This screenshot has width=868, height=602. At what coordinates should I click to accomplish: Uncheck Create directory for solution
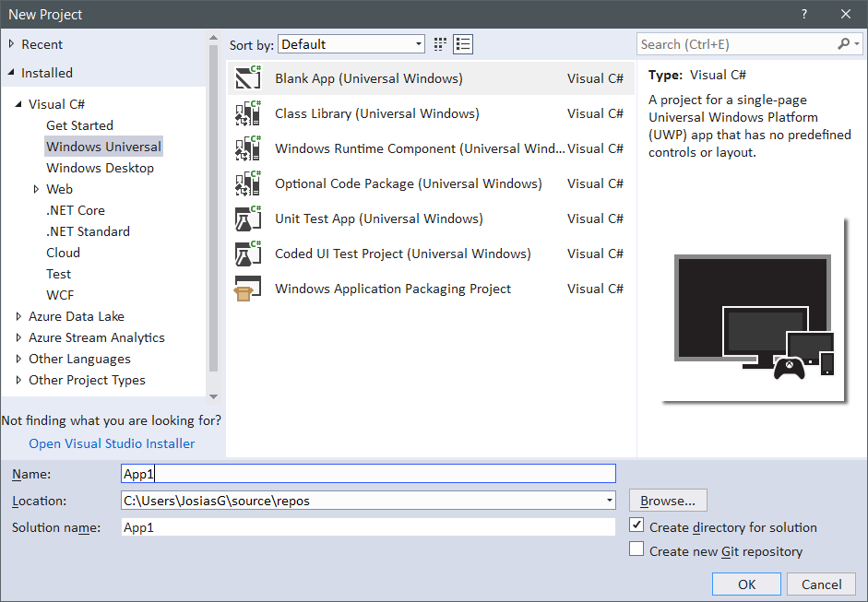coord(636,526)
